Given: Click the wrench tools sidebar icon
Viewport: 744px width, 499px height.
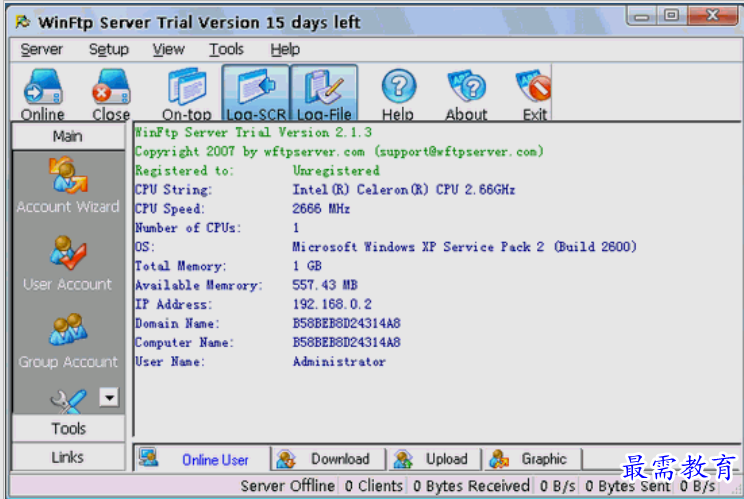Looking at the screenshot, I should coord(68,401).
